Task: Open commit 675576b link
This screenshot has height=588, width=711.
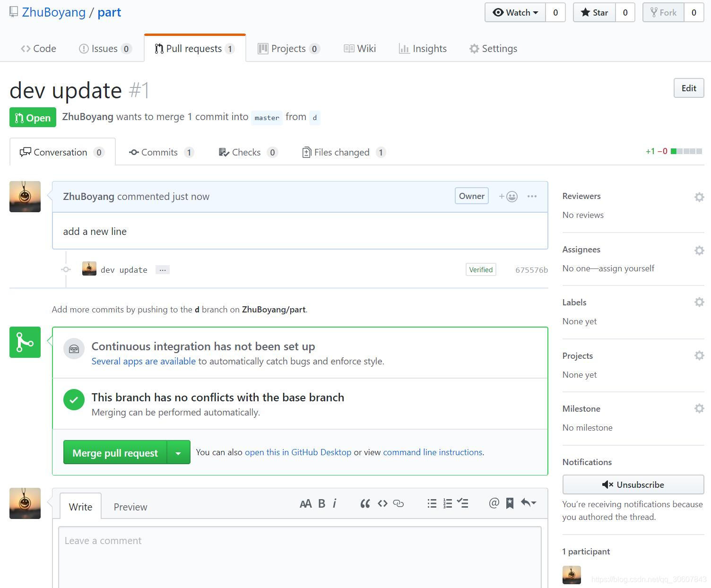Action: pyautogui.click(x=531, y=270)
